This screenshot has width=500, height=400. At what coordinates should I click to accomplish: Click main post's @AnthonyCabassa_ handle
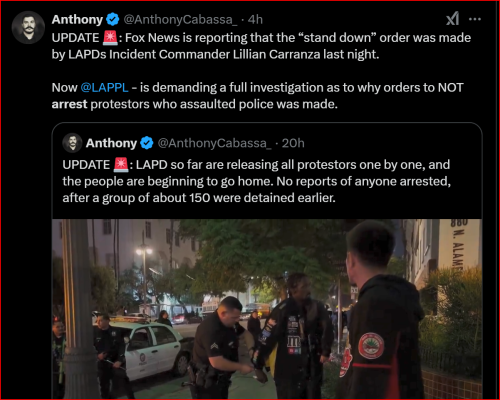tap(180, 20)
